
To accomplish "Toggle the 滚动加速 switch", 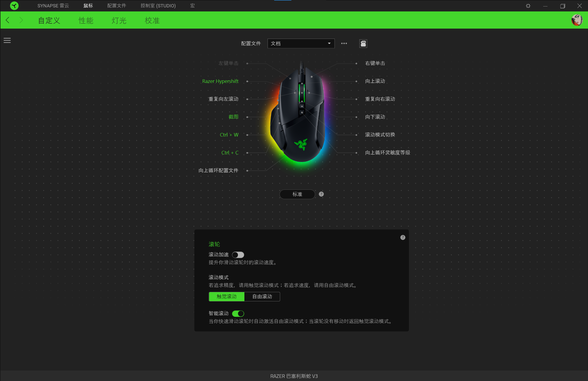I will click(x=238, y=254).
